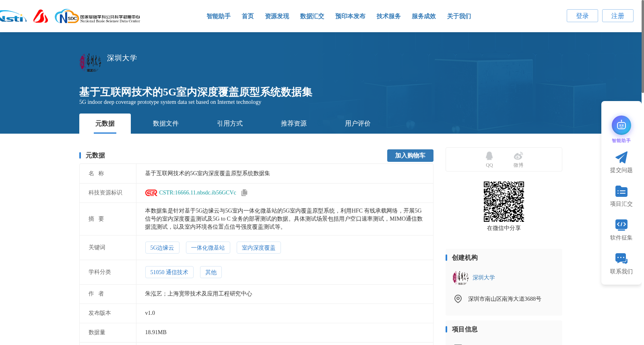This screenshot has width=644, height=345.
Task: Click the 深圳大学 logo under 创建机构
Action: coord(460,278)
